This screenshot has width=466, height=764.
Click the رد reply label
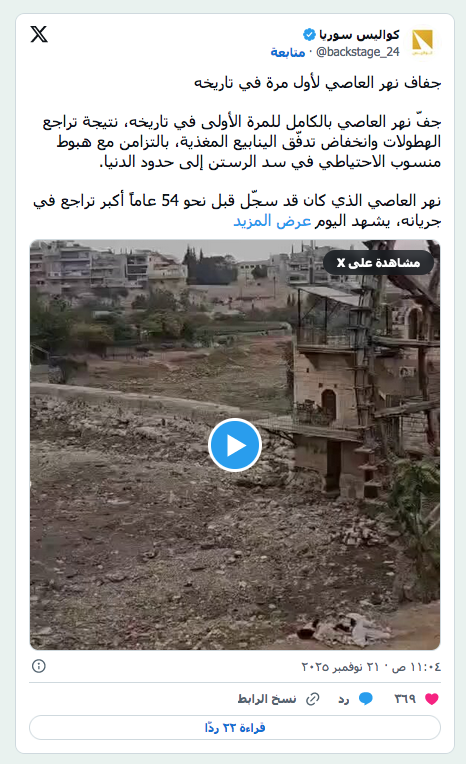point(344,699)
